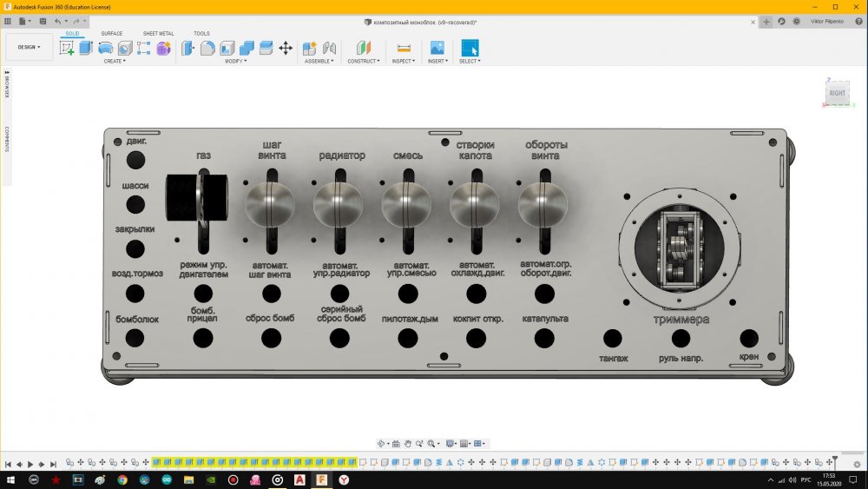Expand the COMMENTS side panel

tap(7, 139)
